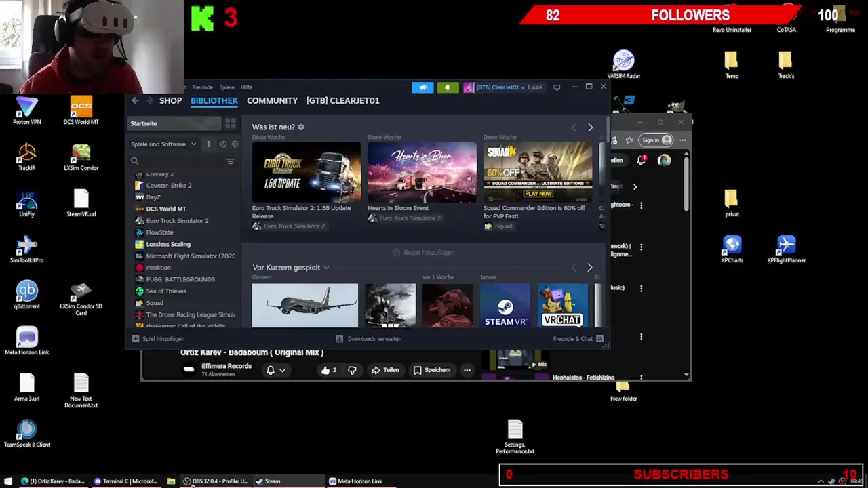Open DCS World MT desktop shortcut
868x488 pixels.
pos(81,110)
